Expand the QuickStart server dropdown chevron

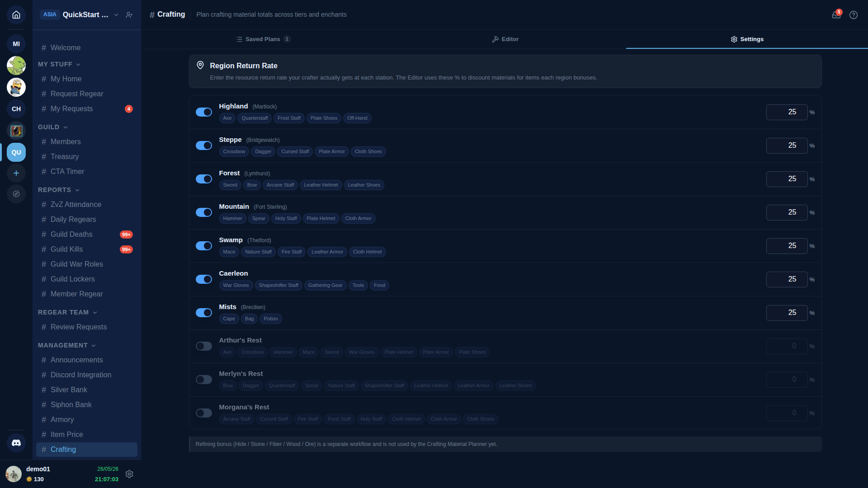[x=116, y=15]
